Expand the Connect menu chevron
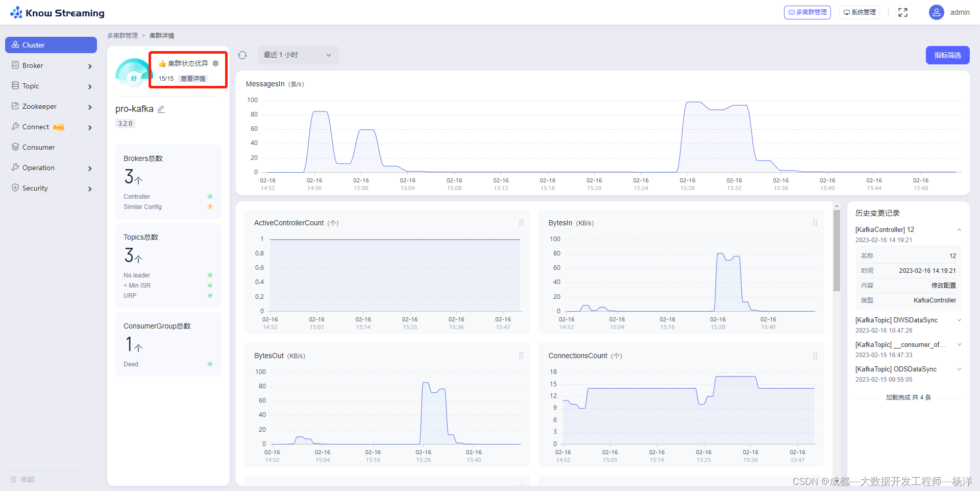 point(90,127)
